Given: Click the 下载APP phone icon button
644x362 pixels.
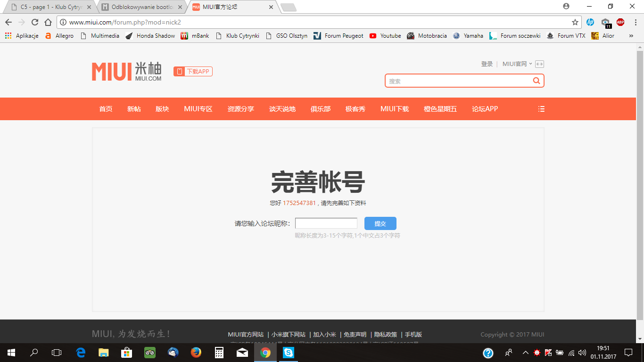Looking at the screenshot, I should click(193, 72).
